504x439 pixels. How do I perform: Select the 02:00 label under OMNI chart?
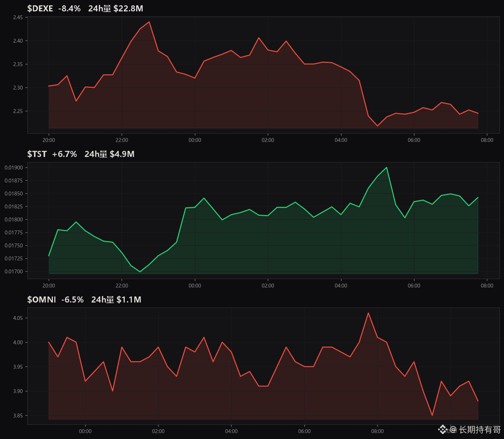(x=158, y=431)
